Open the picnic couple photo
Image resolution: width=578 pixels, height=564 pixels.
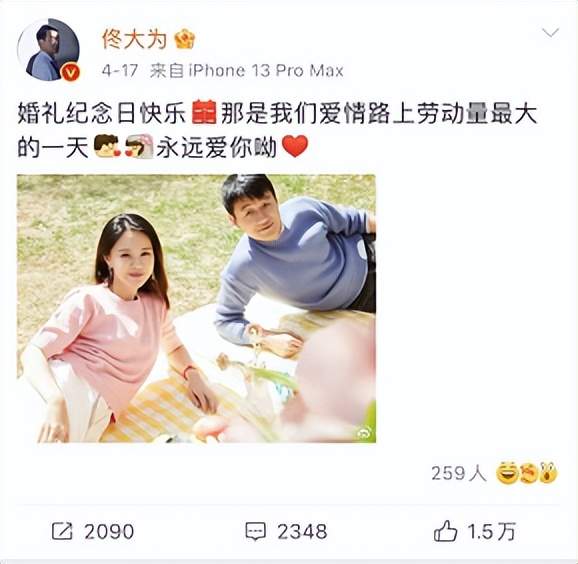196,308
